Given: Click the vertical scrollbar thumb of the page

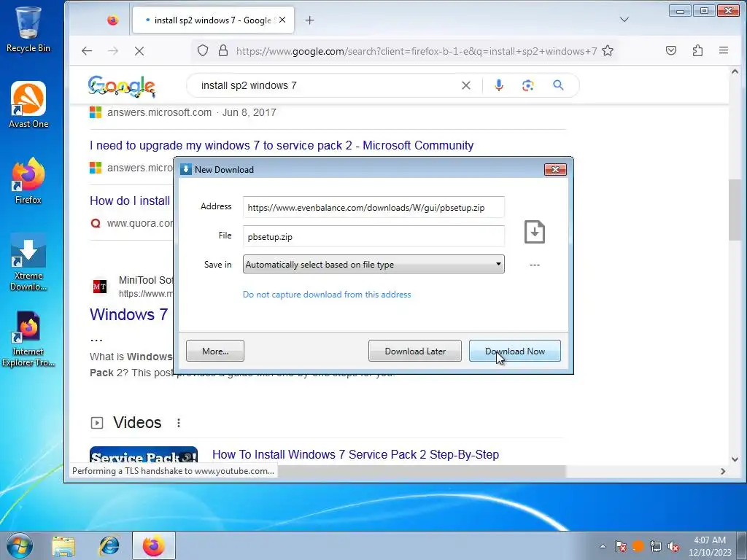Looking at the screenshot, I should 734,209.
